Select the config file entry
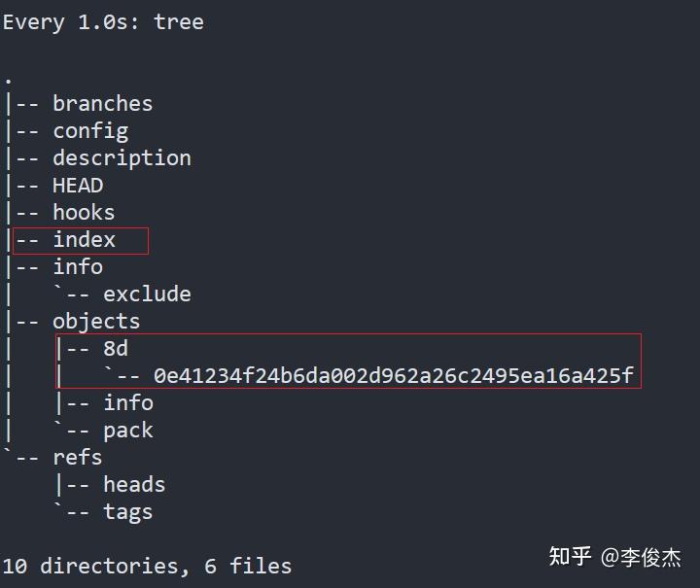 [90, 131]
